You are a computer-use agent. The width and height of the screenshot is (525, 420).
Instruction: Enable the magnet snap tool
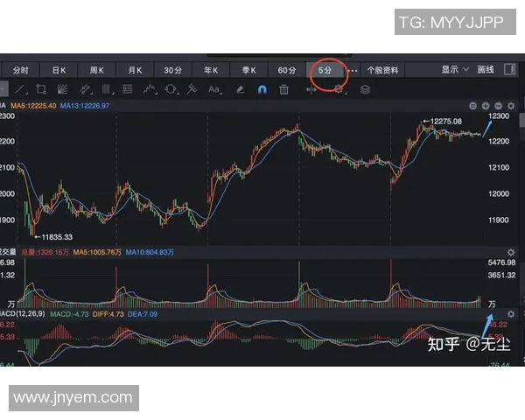[261, 89]
